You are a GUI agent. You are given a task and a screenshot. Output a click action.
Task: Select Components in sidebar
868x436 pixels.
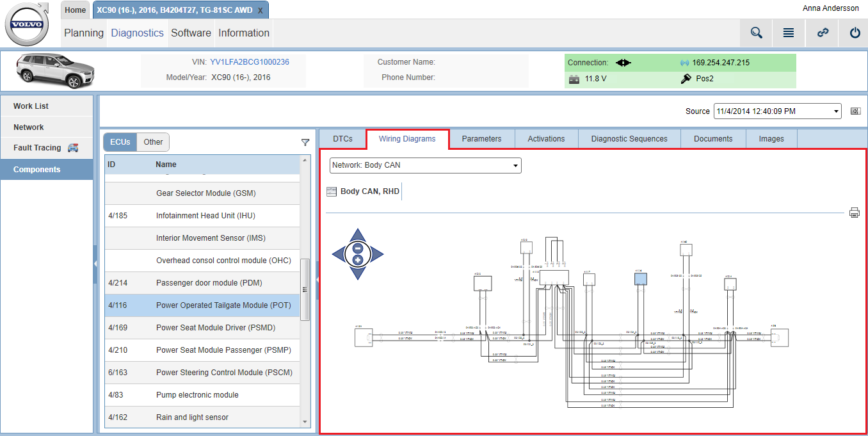[x=47, y=170]
